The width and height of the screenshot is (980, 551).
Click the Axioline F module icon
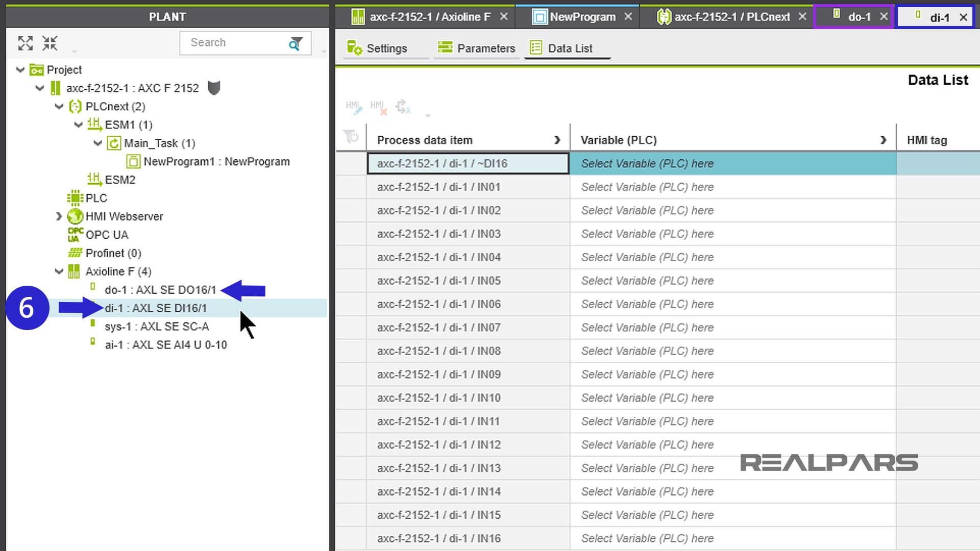point(74,271)
